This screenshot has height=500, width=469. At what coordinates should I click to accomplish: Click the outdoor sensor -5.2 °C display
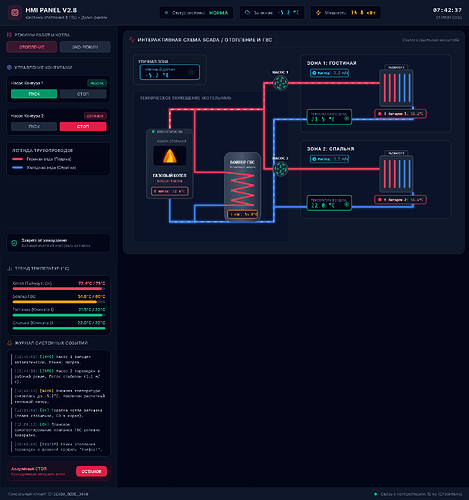click(170, 72)
